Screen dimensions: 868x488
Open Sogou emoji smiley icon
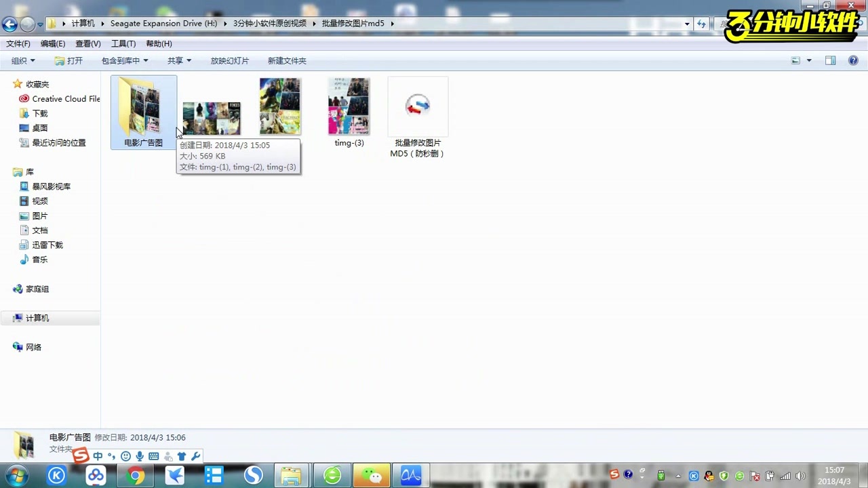[125, 456]
